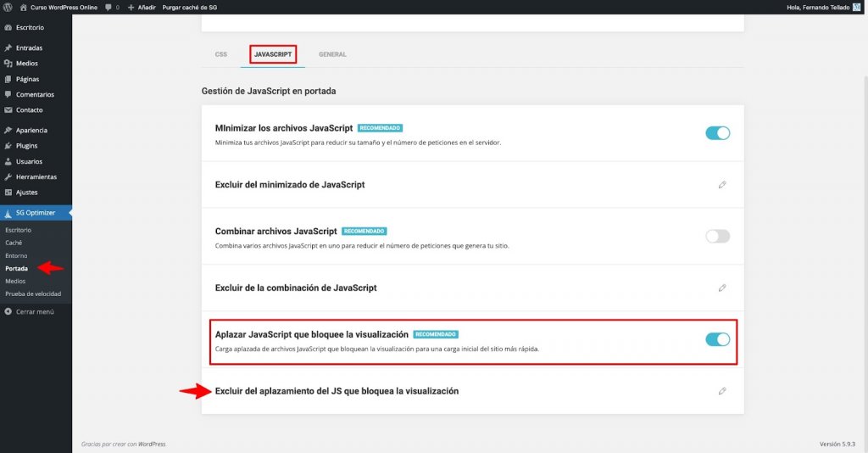Toggle Combinar archivos JavaScript switch
This screenshot has width=868, height=453.
(717, 237)
